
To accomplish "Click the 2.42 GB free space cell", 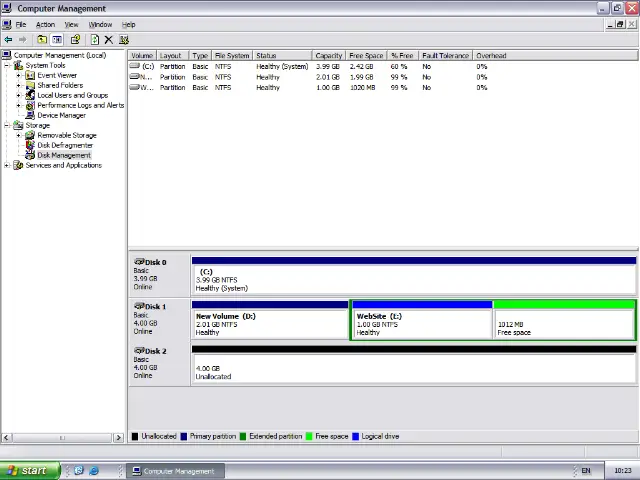I will 361,66.
